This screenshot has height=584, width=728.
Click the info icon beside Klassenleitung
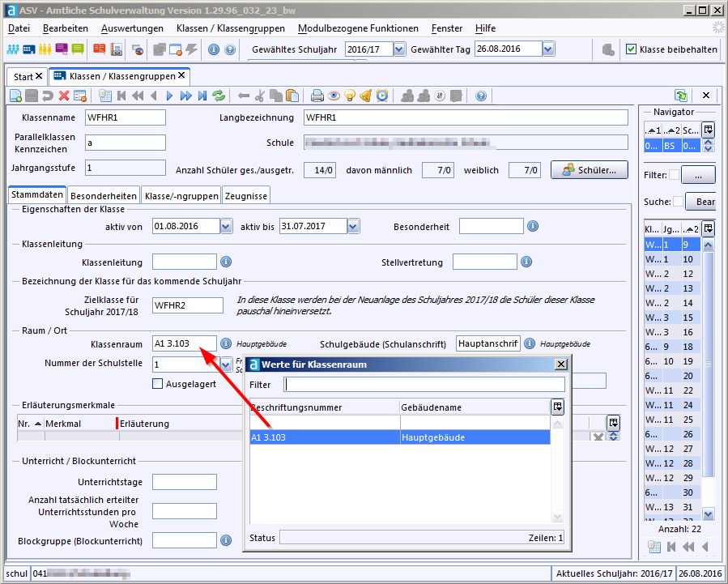[x=226, y=262]
